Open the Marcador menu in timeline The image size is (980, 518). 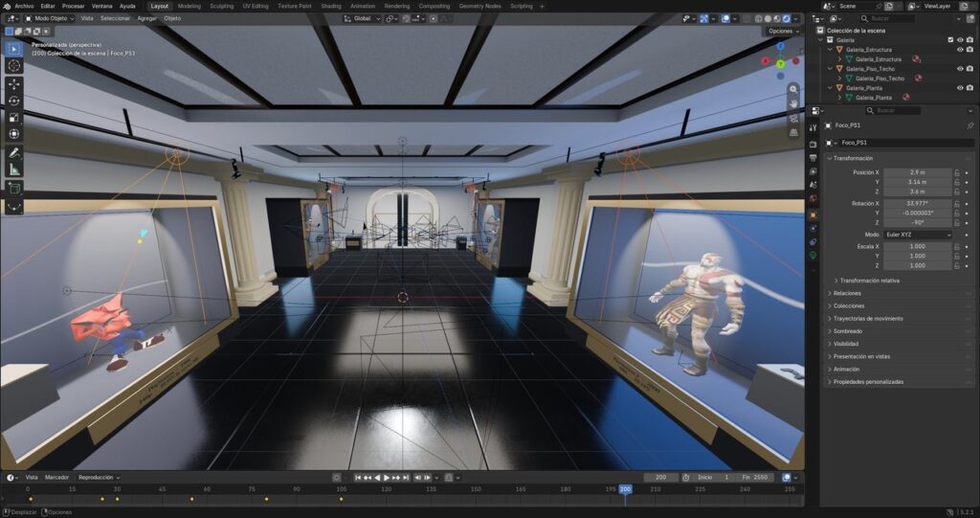pos(56,478)
